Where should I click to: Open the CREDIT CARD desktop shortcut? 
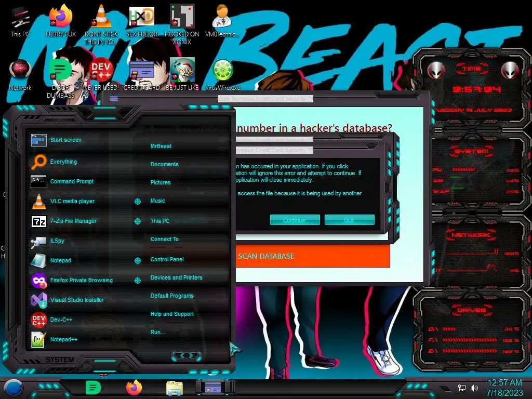[141, 75]
